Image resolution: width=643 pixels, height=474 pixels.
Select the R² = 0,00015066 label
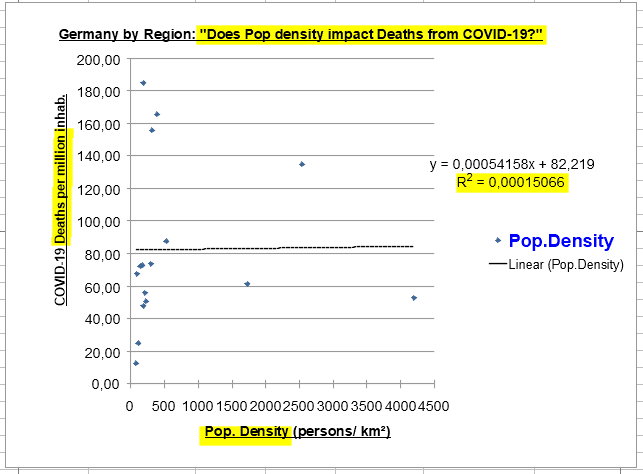(511, 182)
